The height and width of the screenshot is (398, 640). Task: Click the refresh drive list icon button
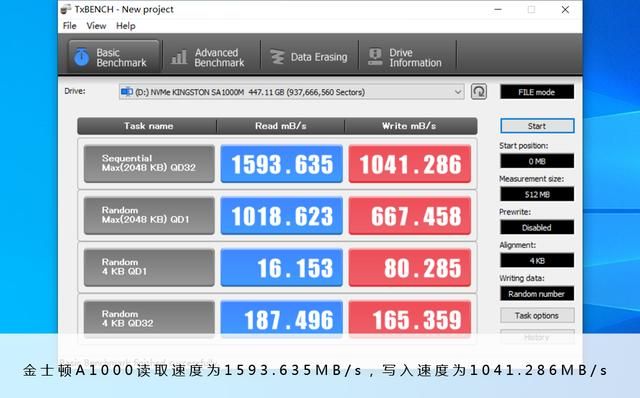479,91
